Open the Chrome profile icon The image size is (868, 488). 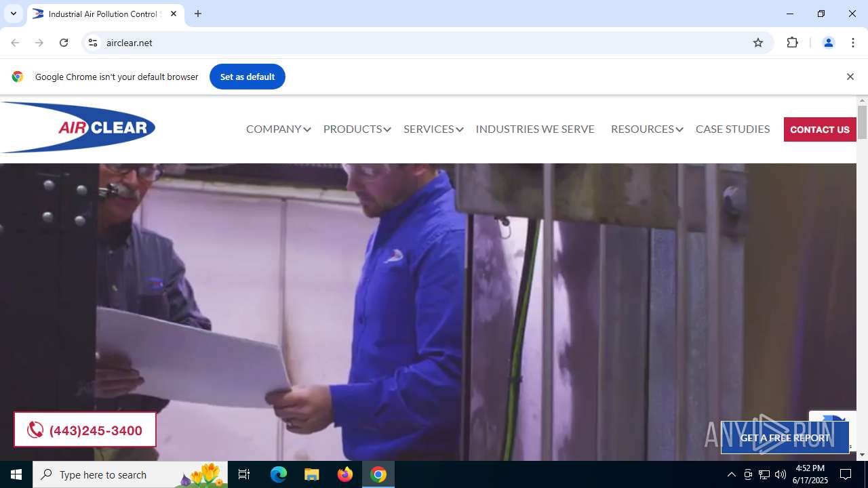click(x=828, y=43)
